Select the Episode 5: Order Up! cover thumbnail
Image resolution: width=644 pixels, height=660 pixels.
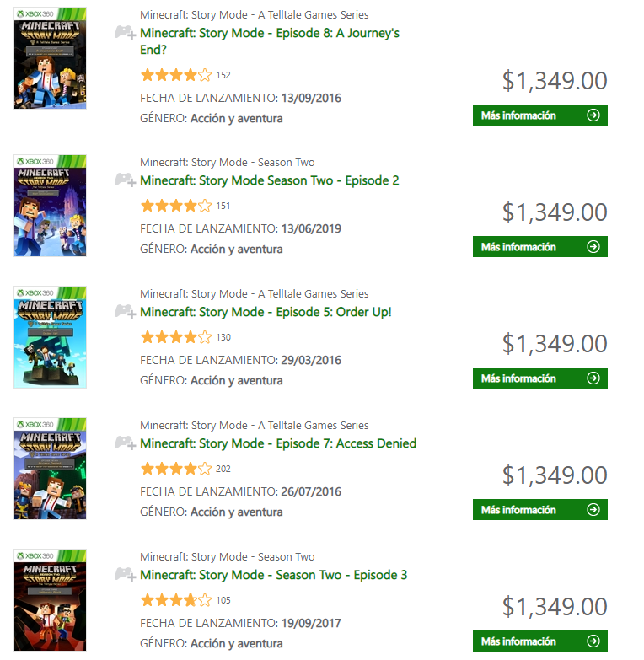click(x=50, y=337)
